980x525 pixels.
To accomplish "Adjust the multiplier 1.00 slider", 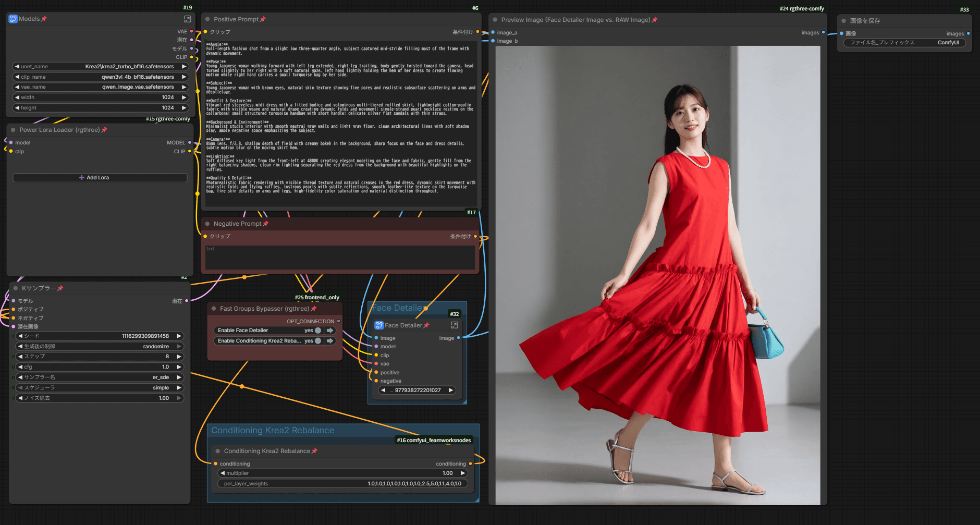I will click(342, 473).
